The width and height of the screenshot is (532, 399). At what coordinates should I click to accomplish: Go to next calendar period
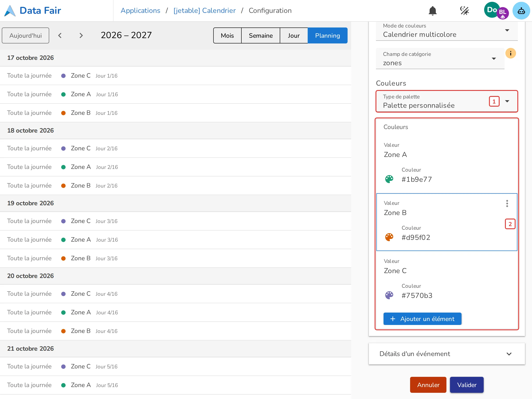(x=81, y=36)
